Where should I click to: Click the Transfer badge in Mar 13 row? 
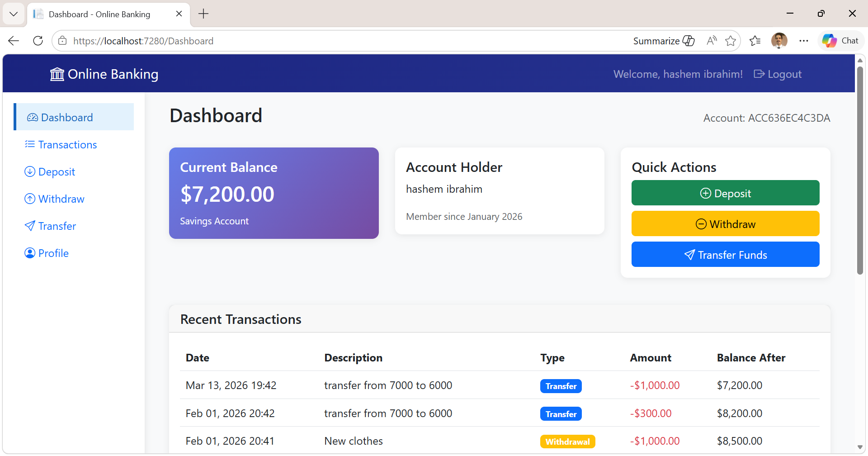[561, 386]
